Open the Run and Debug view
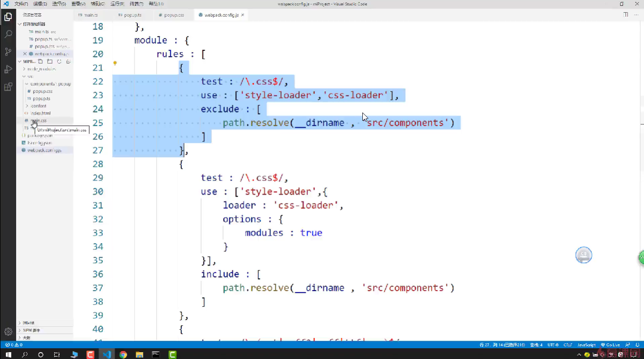The width and height of the screenshot is (644, 359). click(x=8, y=69)
